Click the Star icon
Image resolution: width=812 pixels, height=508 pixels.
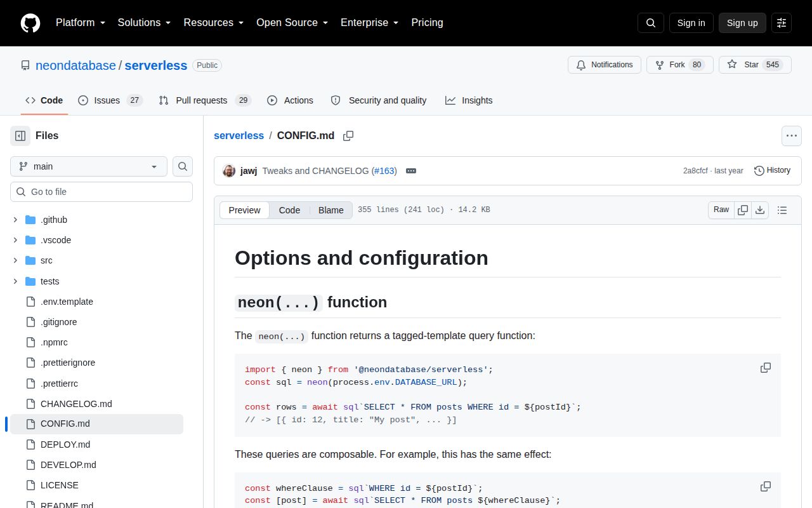[732, 65]
